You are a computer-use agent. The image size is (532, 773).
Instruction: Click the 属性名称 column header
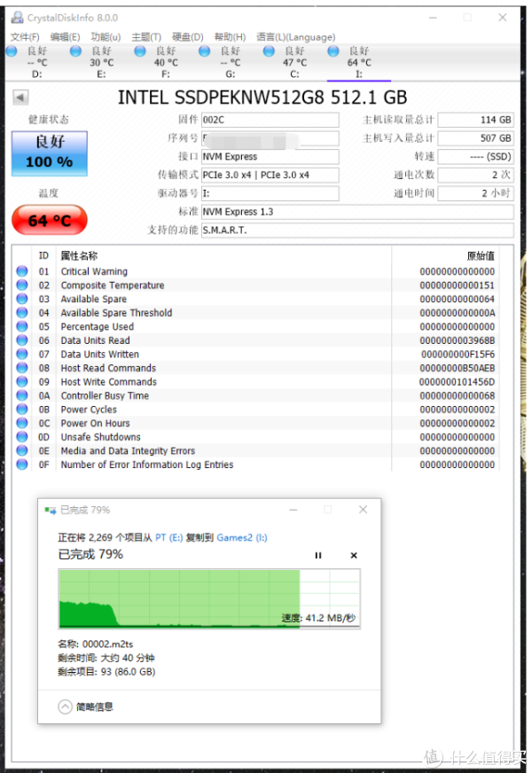[79, 256]
